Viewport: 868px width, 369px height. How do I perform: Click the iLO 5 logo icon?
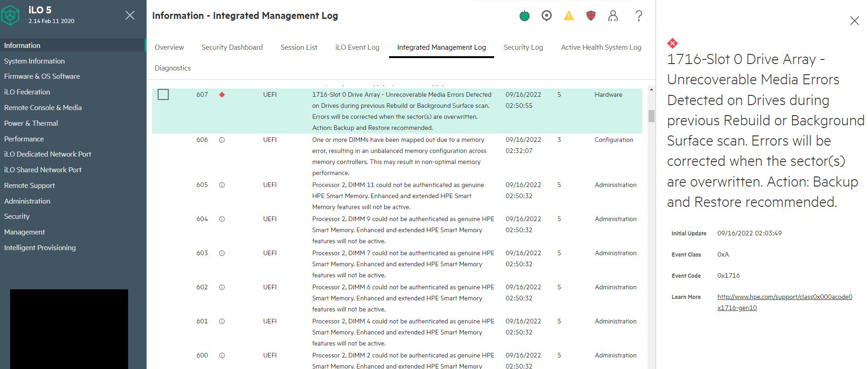coord(11,15)
